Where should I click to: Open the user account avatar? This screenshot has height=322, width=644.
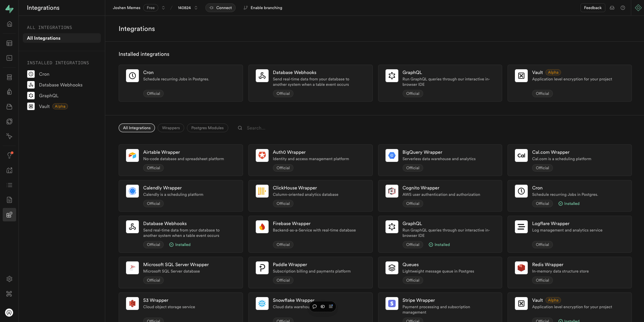pos(9,313)
